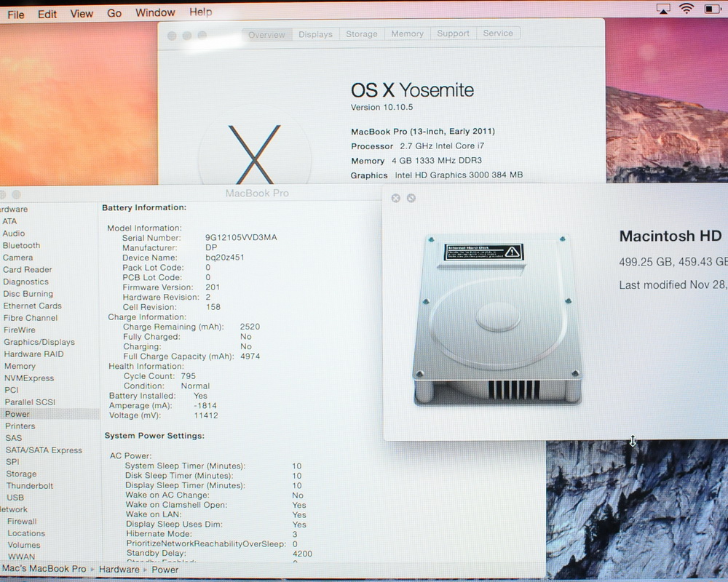The width and height of the screenshot is (728, 582).
Task: Click the Macintosh HD hard disk icon
Action: 496,319
